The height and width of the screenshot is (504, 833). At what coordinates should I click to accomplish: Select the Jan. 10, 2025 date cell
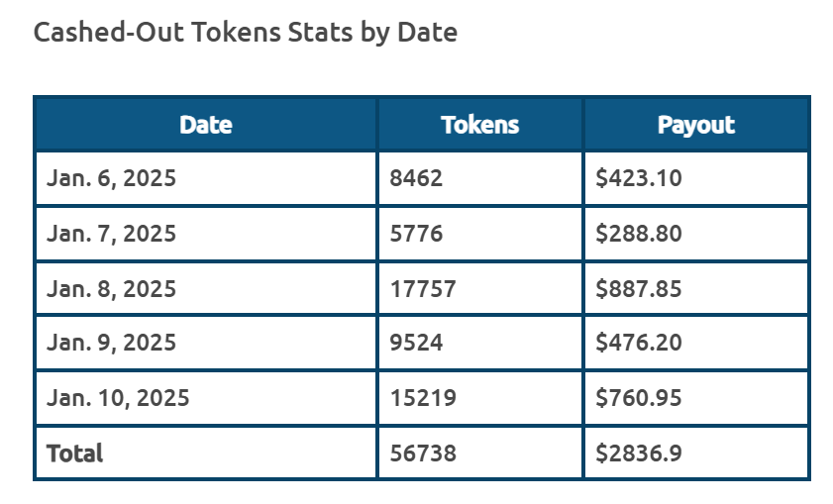[x=206, y=398]
